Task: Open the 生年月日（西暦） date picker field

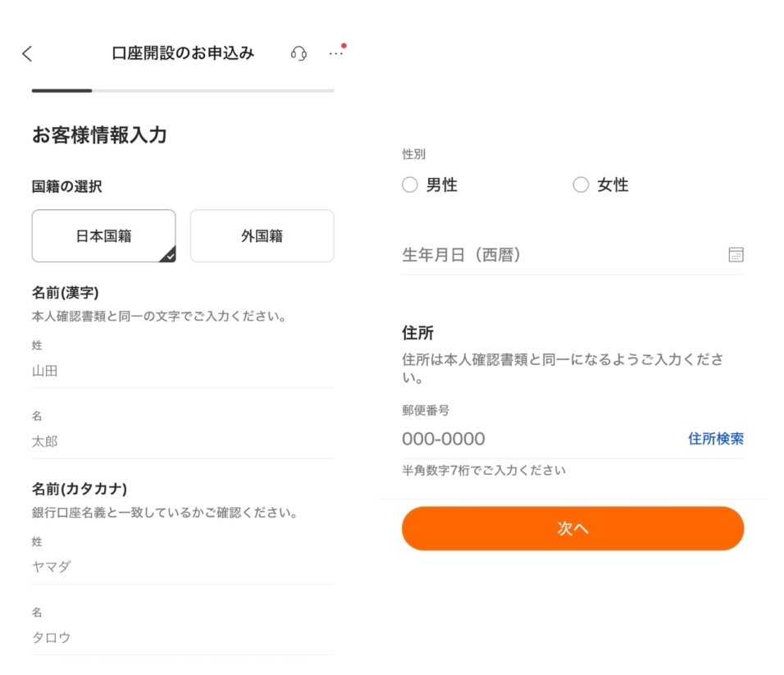Action: 558,255
